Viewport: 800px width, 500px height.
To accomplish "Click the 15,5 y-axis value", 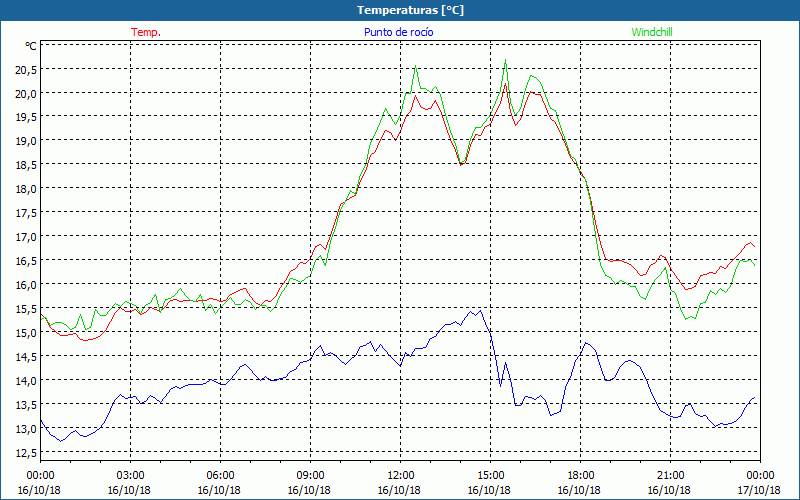I will tap(26, 309).
